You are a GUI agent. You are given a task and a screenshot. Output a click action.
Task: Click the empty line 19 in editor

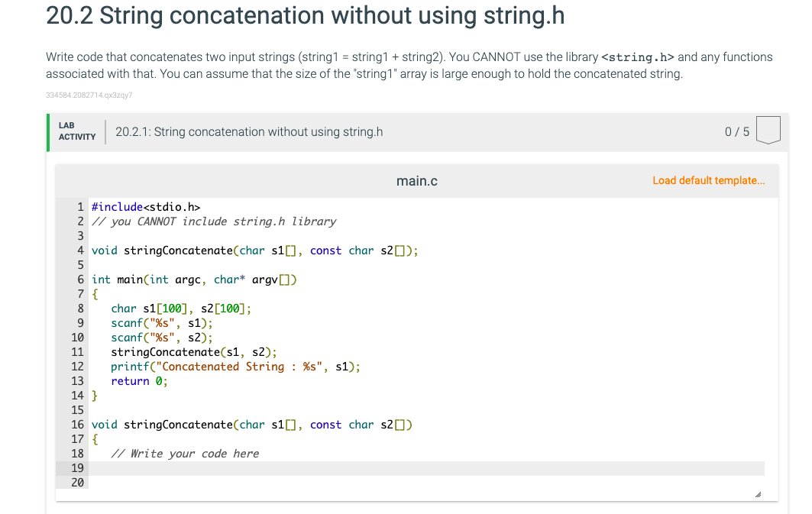426,468
